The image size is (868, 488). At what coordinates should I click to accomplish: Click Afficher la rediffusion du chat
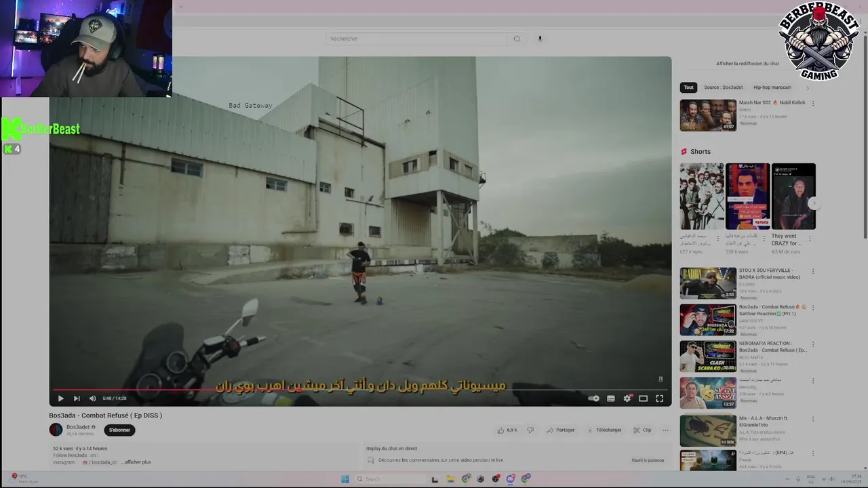(747, 64)
